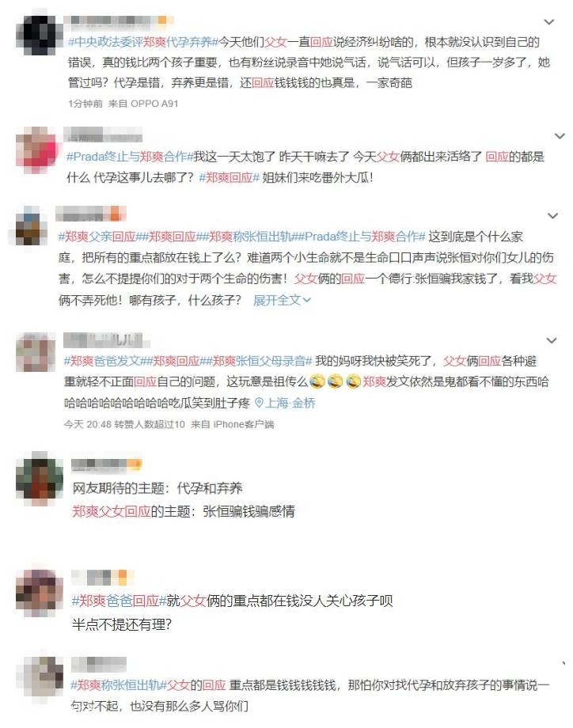Click the chevron on the 上海·金桥 post

(x=551, y=341)
